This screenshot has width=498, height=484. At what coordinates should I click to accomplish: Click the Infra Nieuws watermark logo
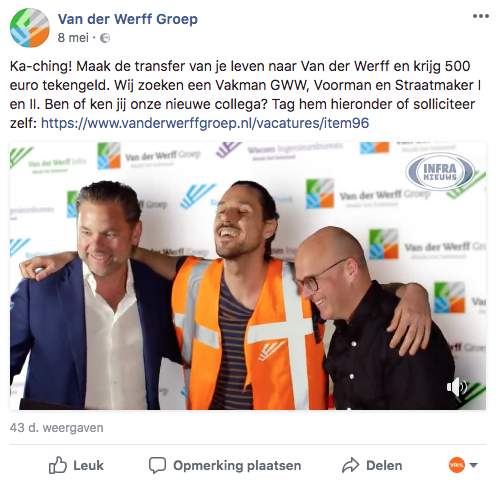click(440, 172)
